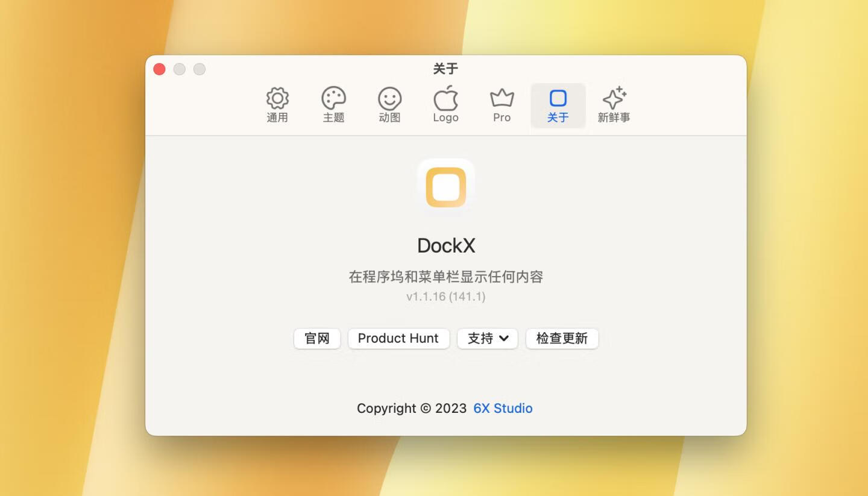Click the disabled minimize window button
The height and width of the screenshot is (496, 868).
pyautogui.click(x=180, y=69)
